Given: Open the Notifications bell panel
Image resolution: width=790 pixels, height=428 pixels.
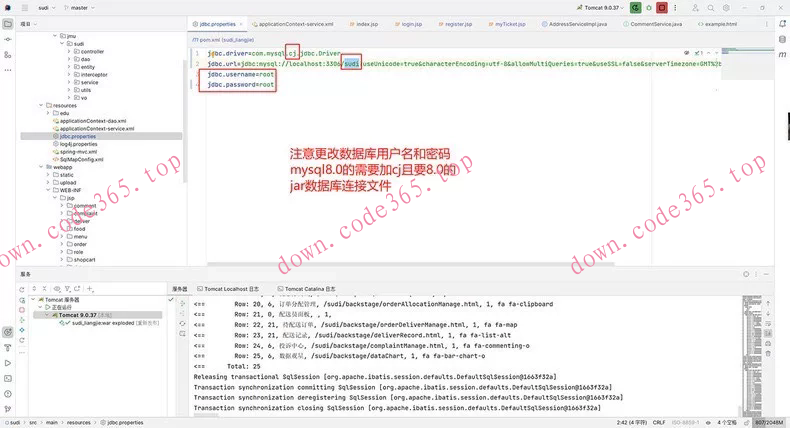Looking at the screenshot, I should point(781,23).
